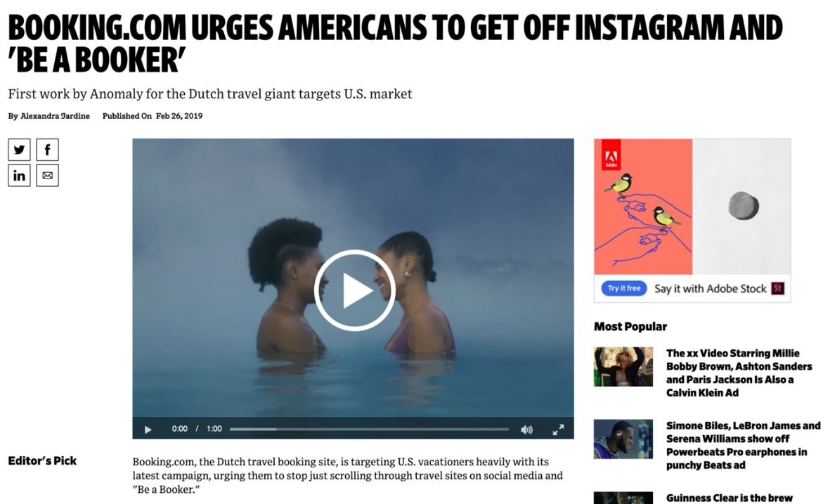Click The xx video article thumbnail
Viewport: 830px width, 504px height.
tap(623, 366)
